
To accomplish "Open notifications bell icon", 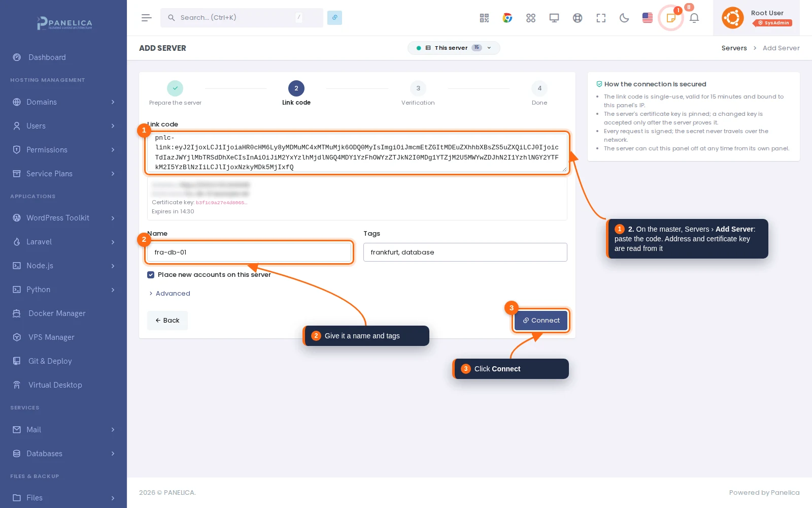I will pos(694,18).
